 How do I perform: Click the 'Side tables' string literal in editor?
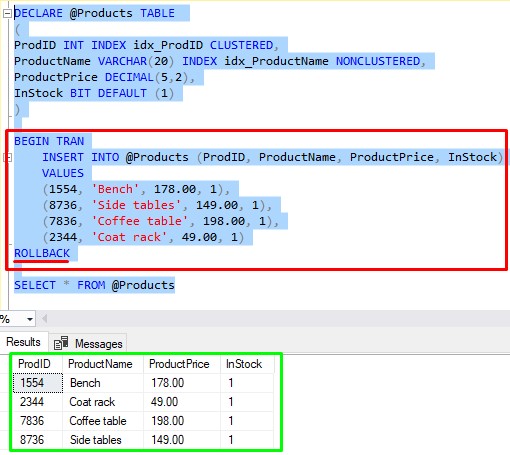(136, 205)
